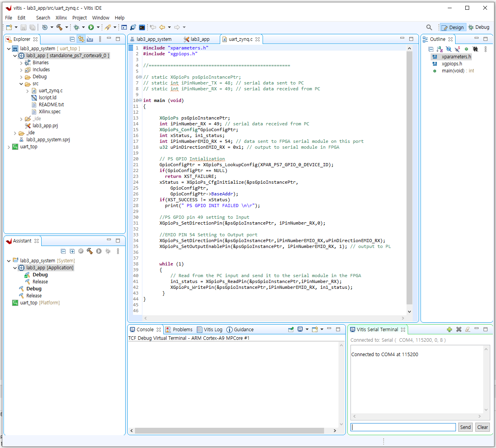Disconnect serial terminal with X icon
496x448 pixels.
[459, 329]
